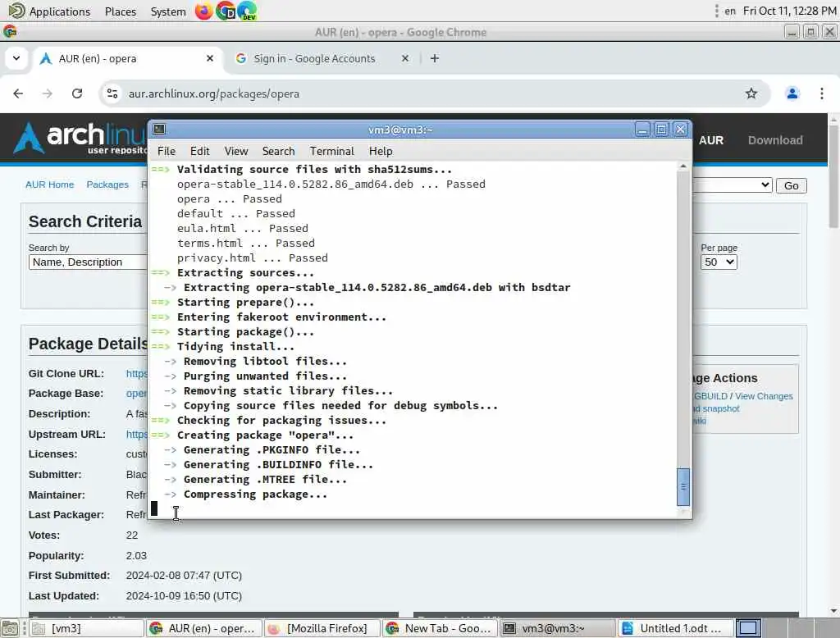
Task: Open dropdown next to Go button
Action: pos(733,185)
